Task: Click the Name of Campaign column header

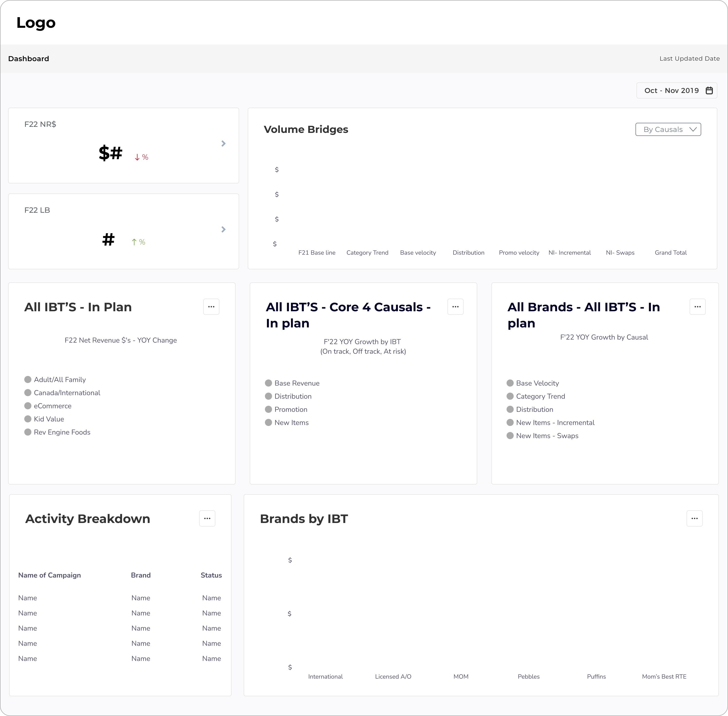Action: [49, 575]
